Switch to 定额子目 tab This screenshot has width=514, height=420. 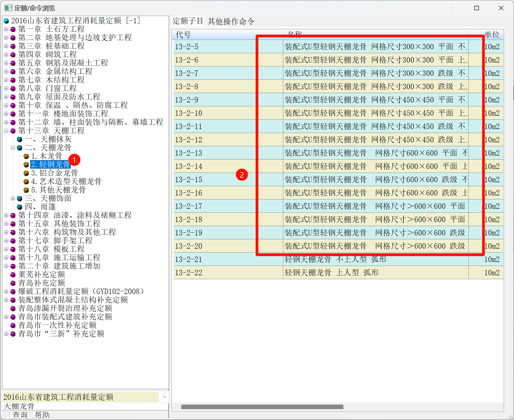click(188, 21)
